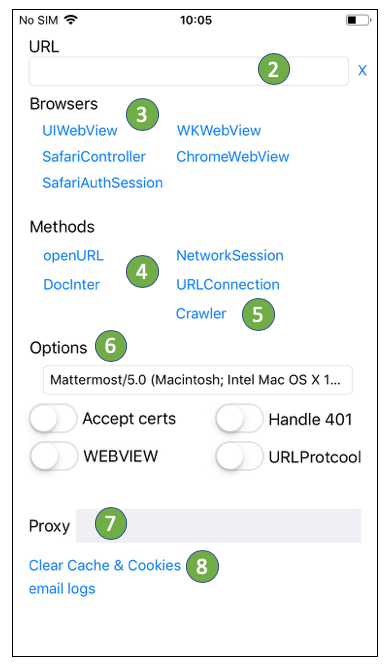Tap the URL input field

(189, 71)
